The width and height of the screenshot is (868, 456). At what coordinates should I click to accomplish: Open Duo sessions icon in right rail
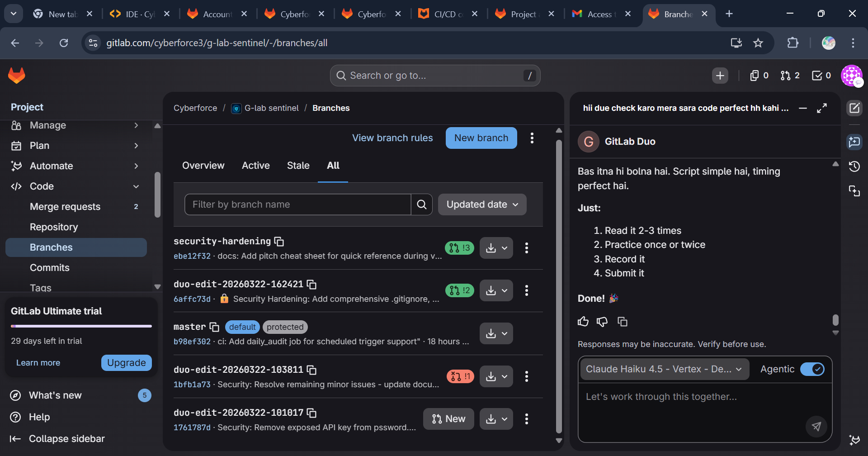click(x=854, y=191)
